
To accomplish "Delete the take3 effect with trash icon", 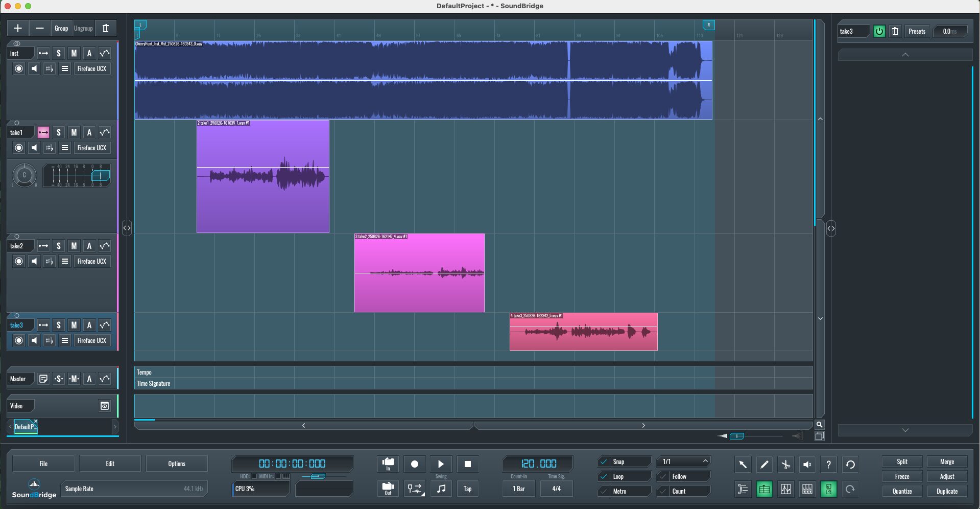I will 895,31.
